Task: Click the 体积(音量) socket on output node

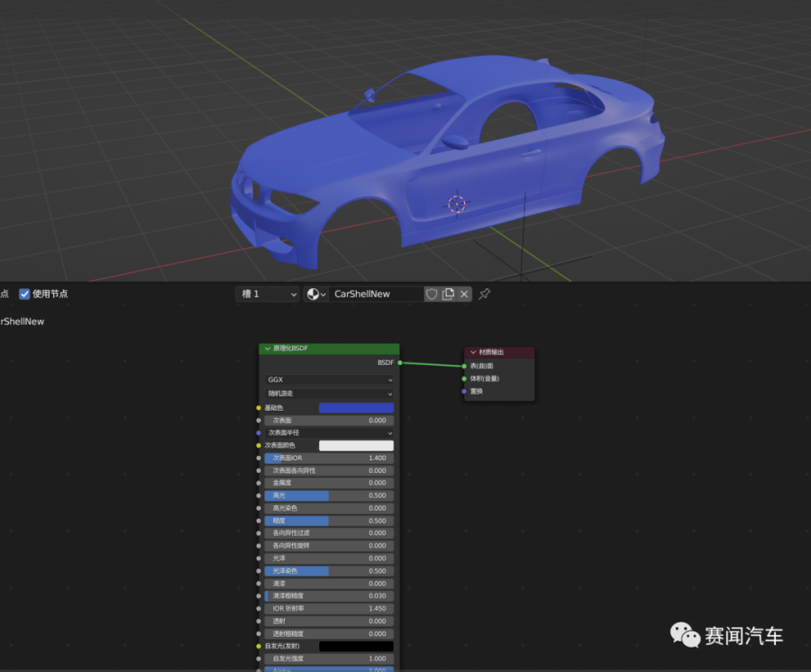Action: [x=464, y=378]
